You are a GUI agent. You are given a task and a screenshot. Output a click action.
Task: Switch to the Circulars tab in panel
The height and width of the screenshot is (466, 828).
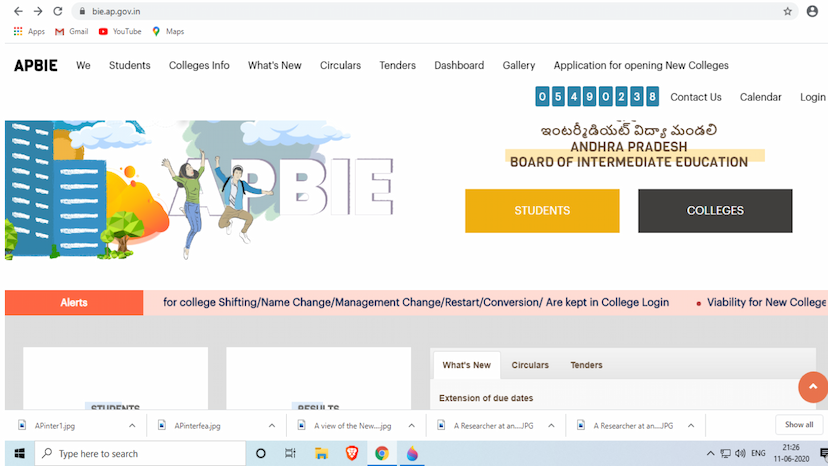tap(530, 365)
